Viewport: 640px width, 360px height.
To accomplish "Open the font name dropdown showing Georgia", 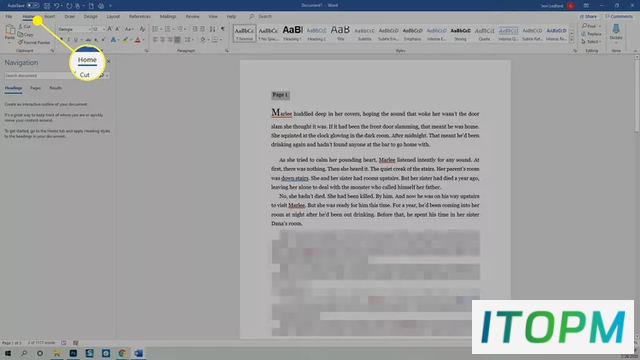I will 74,29.
